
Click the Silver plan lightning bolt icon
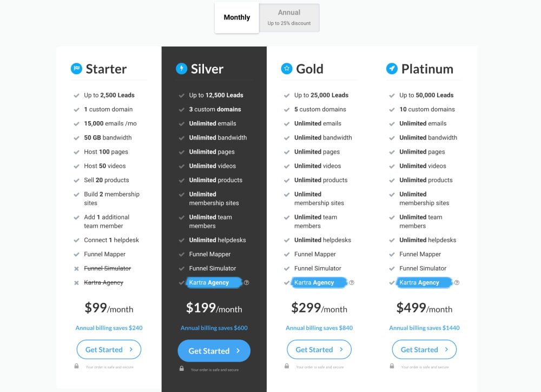click(x=181, y=69)
